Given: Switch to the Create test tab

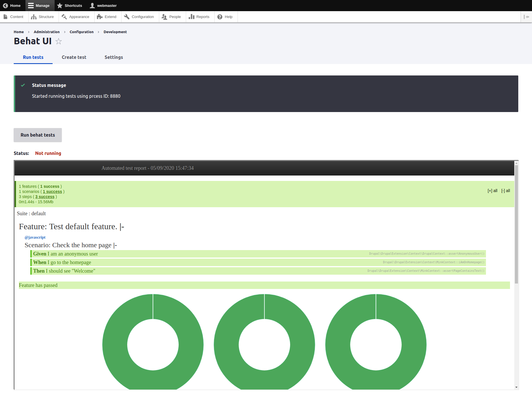Looking at the screenshot, I should click(x=74, y=57).
